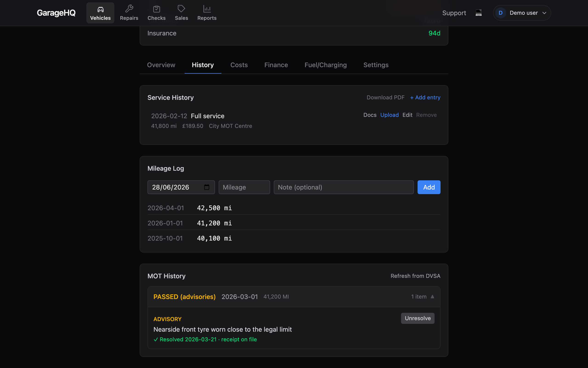
Task: Select the 40,100 mi mileage row
Action: 294,238
